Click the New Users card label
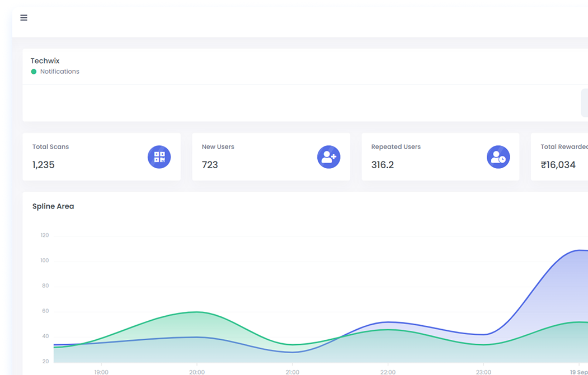Screen dimensions: 588x375 pyautogui.click(x=218, y=147)
